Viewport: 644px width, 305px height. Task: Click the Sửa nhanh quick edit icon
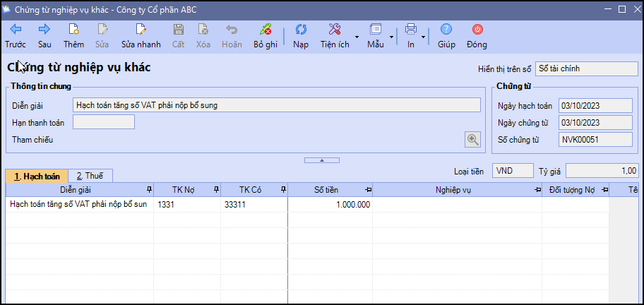(141, 30)
